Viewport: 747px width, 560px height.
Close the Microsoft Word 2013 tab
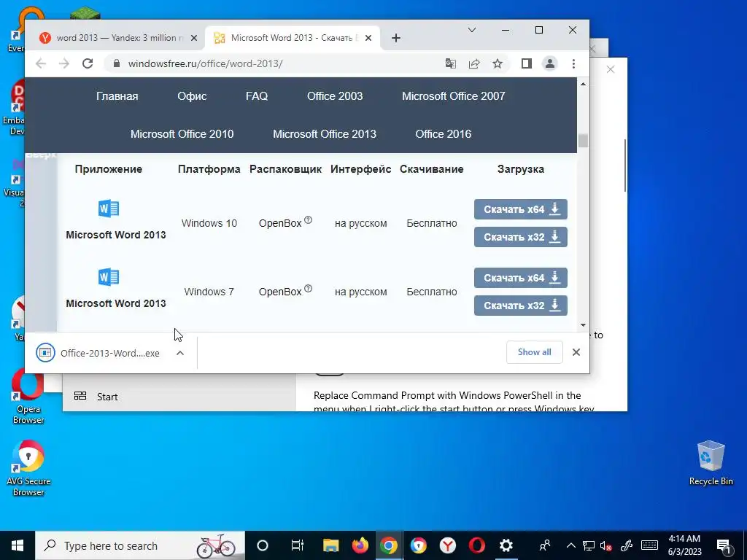[x=368, y=38]
